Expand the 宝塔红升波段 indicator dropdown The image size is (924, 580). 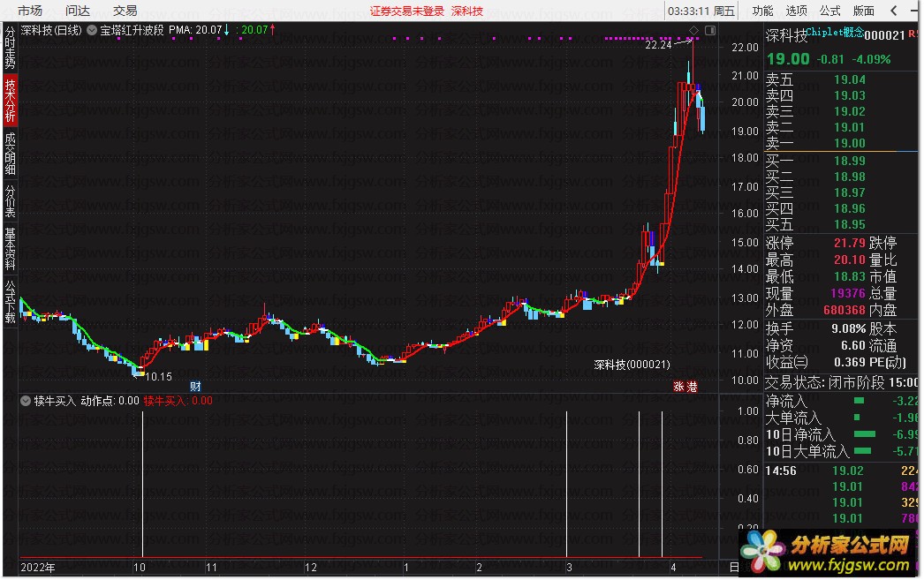[x=92, y=30]
